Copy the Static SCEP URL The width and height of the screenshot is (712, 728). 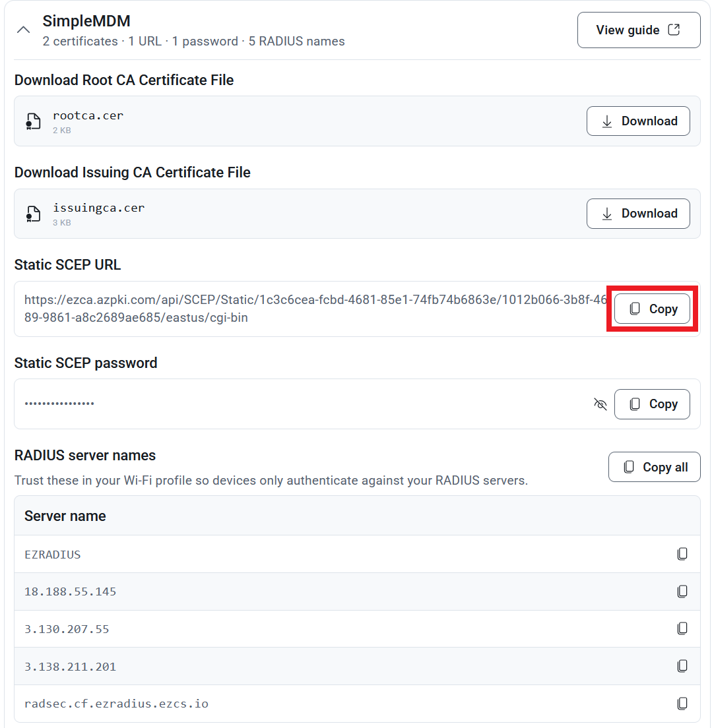pos(652,309)
